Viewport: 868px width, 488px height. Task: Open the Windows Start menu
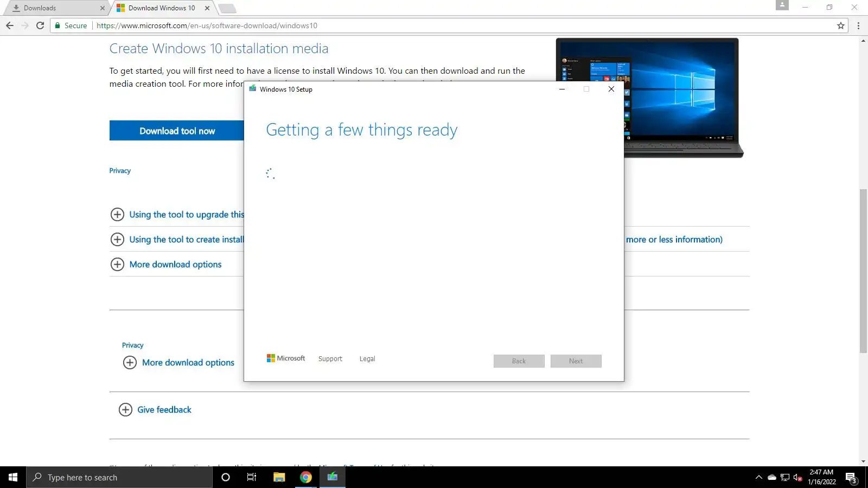[13, 477]
